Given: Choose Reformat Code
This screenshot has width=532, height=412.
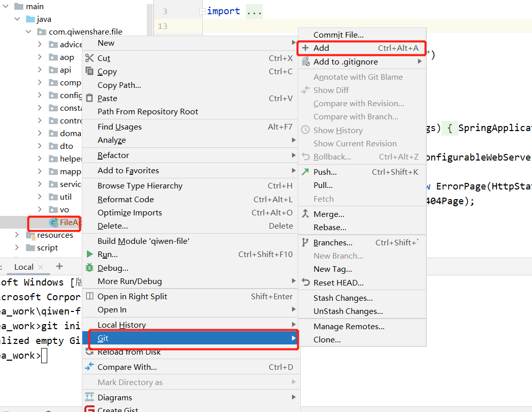Looking at the screenshot, I should pyautogui.click(x=190, y=199).
